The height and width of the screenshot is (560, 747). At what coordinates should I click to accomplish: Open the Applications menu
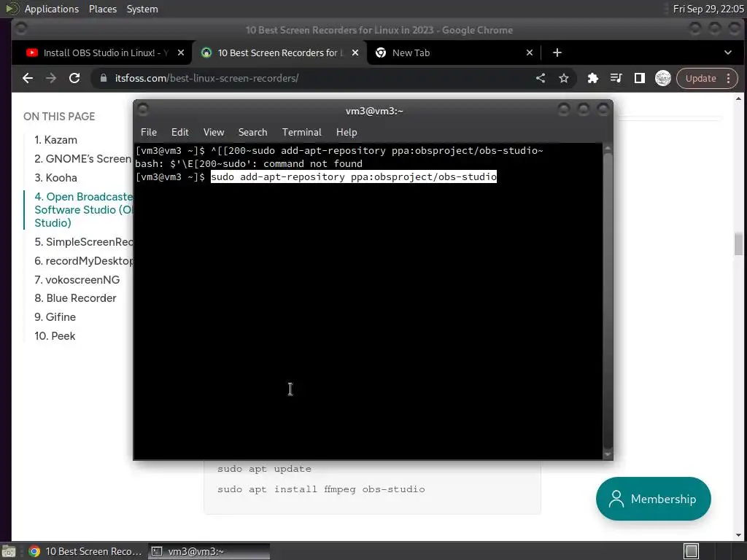[x=52, y=9]
